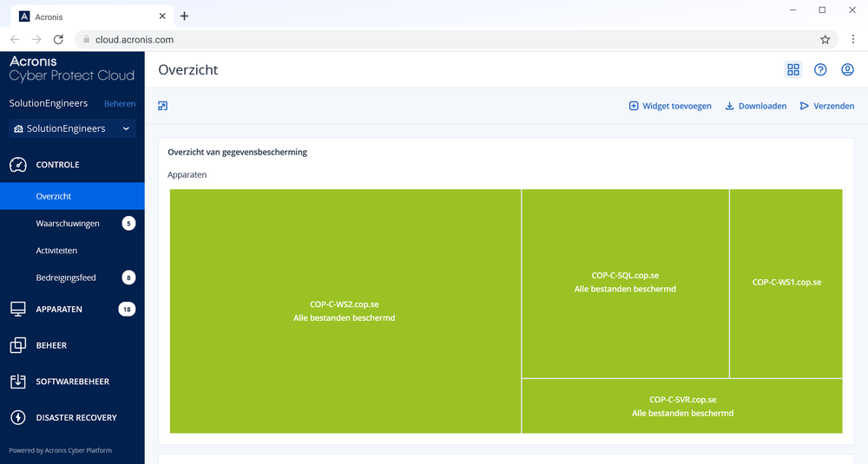Collapse the CONTROLE section header

coord(72,164)
